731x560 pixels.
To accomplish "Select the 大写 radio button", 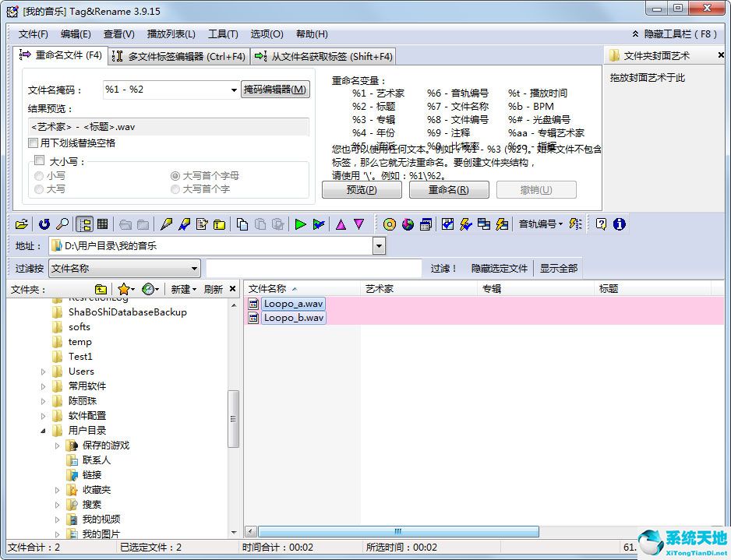I will 39,189.
